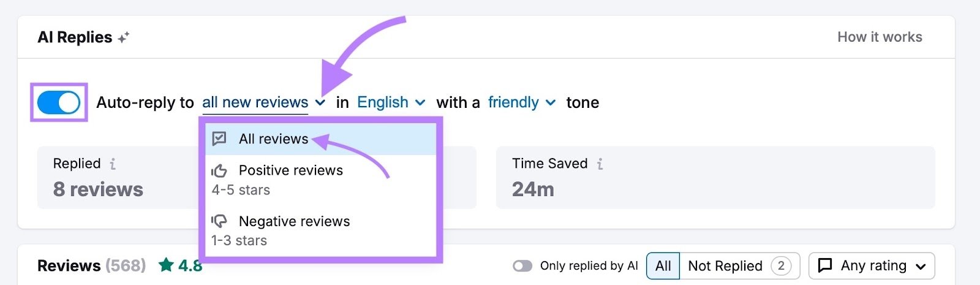
Task: Click the AI sparkle icon beside AI Replies
Action: 124,38
